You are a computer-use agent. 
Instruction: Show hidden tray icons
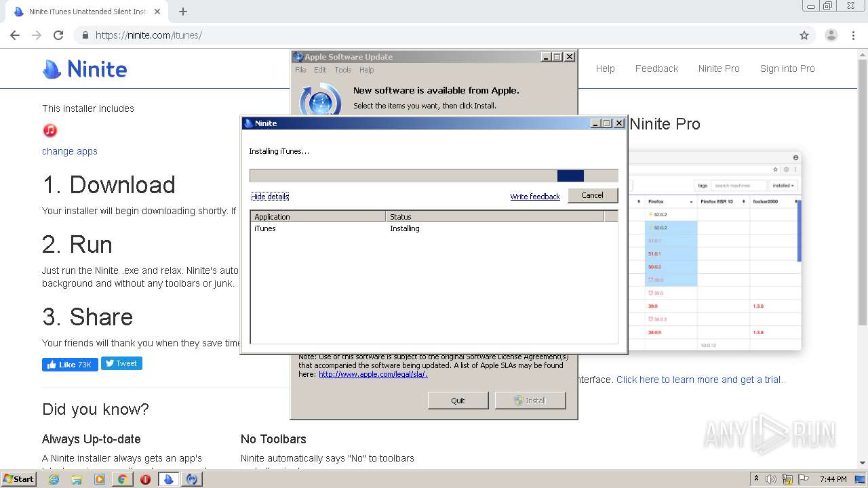coord(756,479)
